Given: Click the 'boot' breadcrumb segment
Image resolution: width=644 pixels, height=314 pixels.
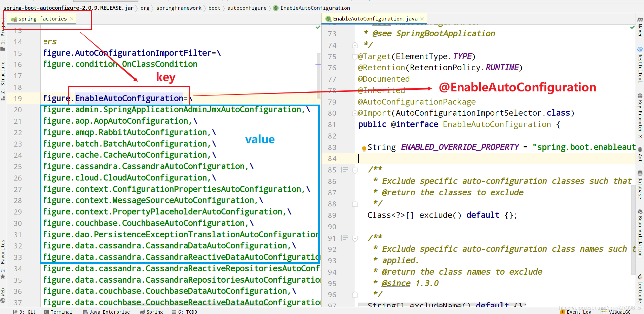Looking at the screenshot, I should click(x=214, y=8).
